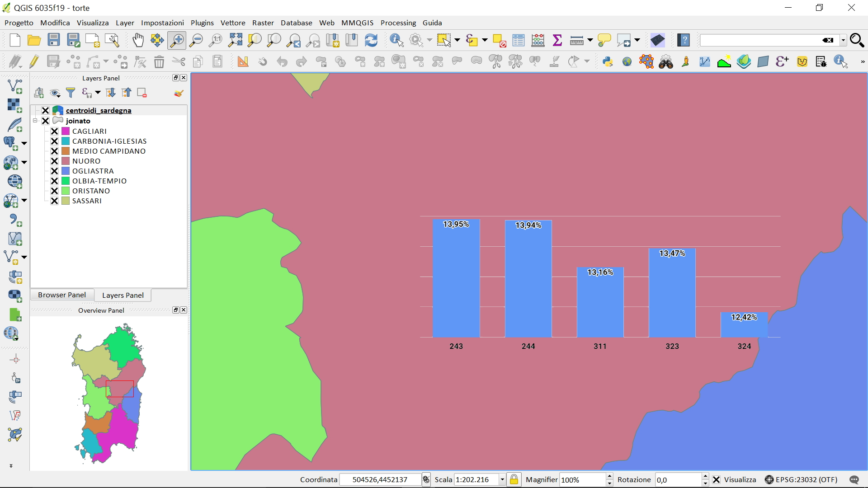Screen dimensions: 868x488
Task: Click the Identify Features tool
Action: [x=396, y=40]
